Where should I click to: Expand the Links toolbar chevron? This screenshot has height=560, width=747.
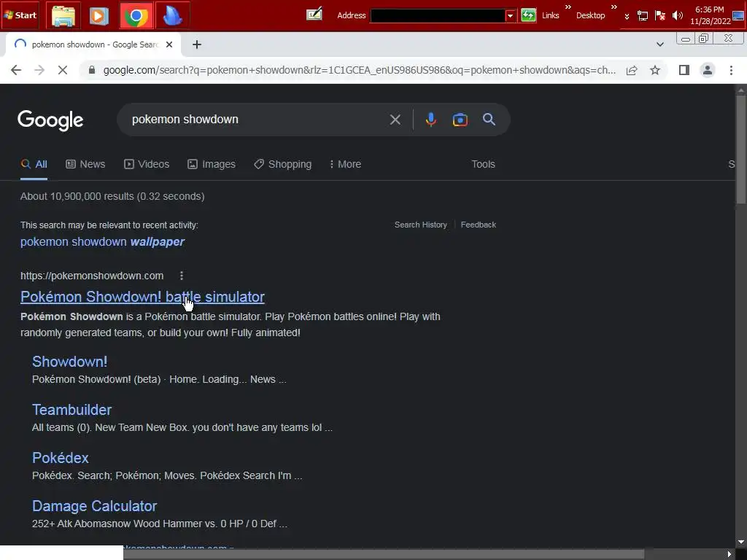point(568,7)
